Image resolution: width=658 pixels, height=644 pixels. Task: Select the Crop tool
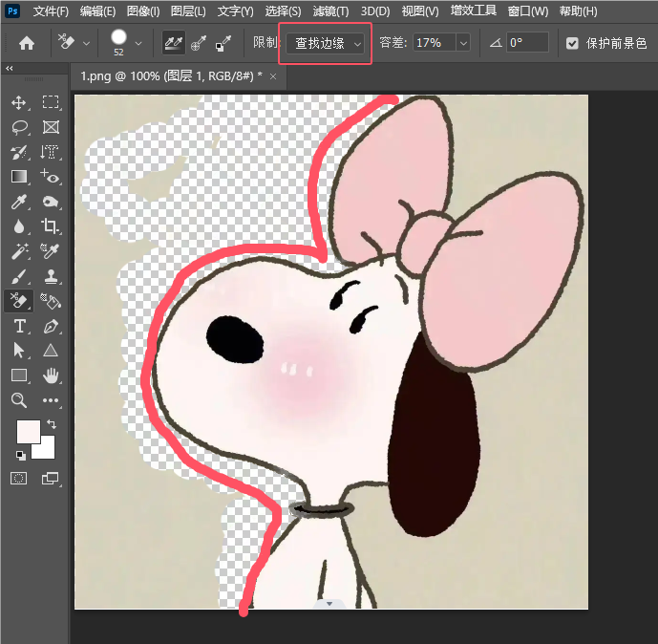click(x=51, y=226)
